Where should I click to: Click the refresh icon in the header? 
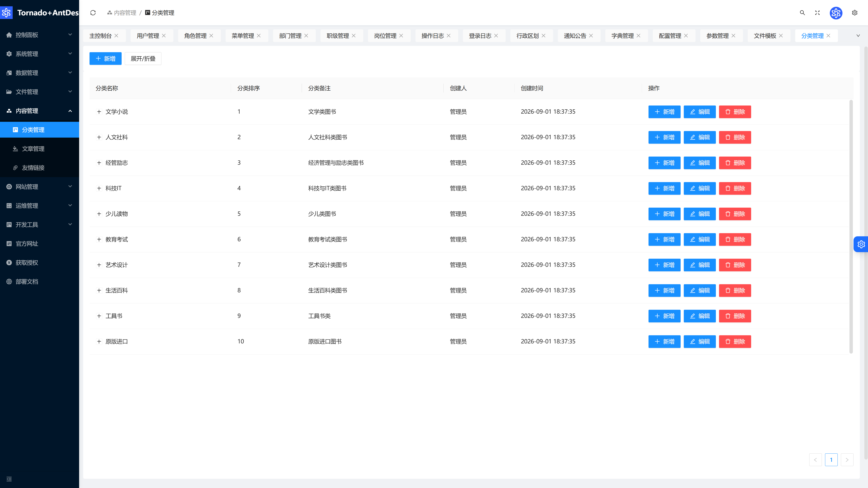point(93,13)
